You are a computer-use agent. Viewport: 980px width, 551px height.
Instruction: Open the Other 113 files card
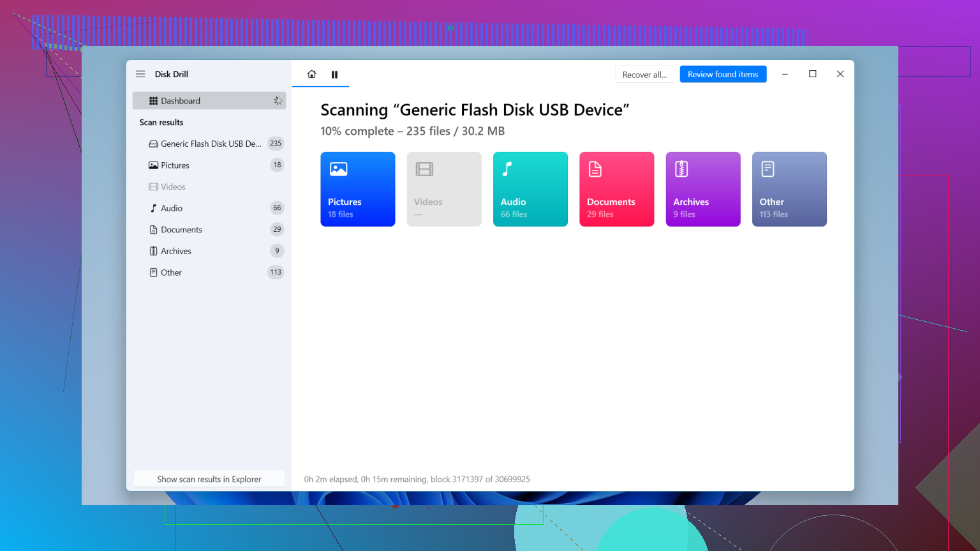click(789, 189)
